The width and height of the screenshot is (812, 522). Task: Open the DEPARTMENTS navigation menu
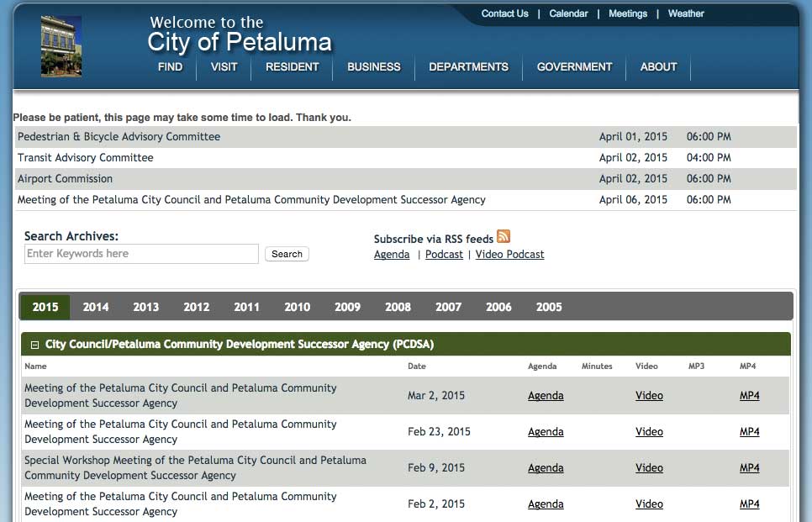coord(469,66)
